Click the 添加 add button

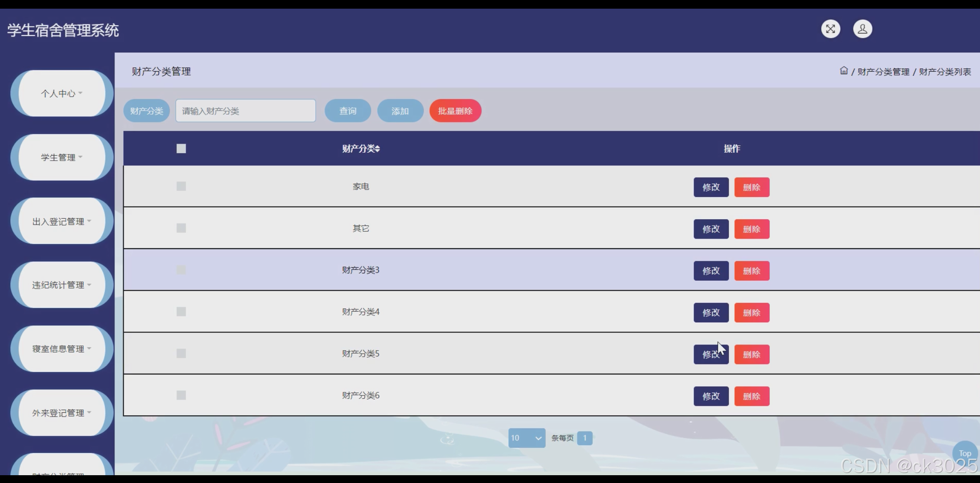(x=400, y=111)
